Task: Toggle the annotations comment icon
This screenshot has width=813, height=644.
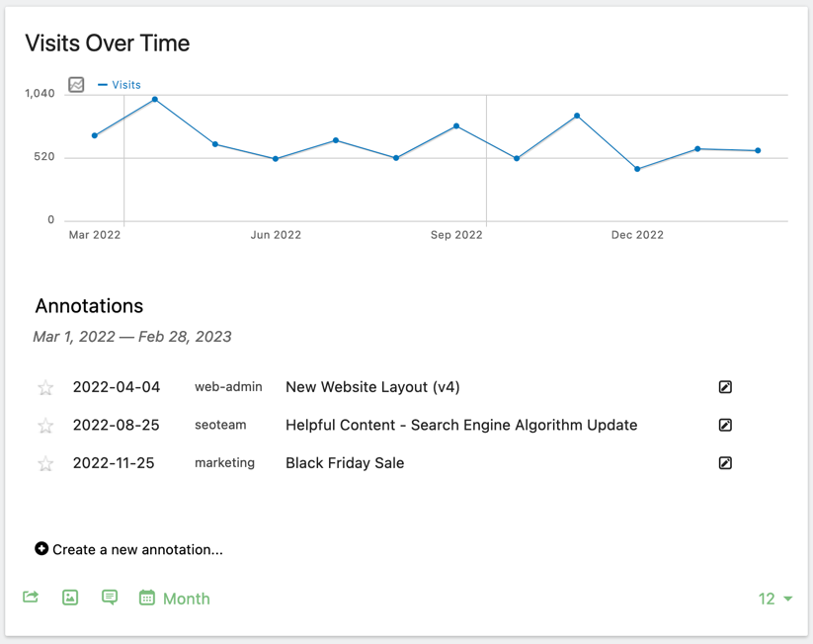Action: coord(110,598)
